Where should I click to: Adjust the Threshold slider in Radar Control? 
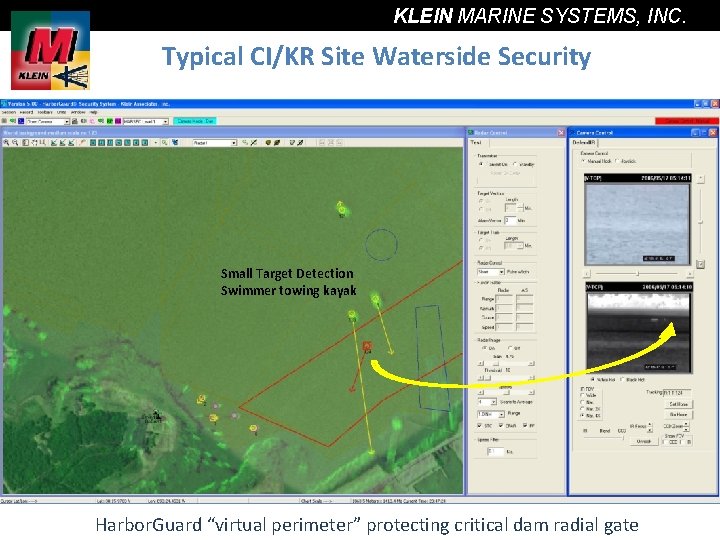[x=505, y=377]
